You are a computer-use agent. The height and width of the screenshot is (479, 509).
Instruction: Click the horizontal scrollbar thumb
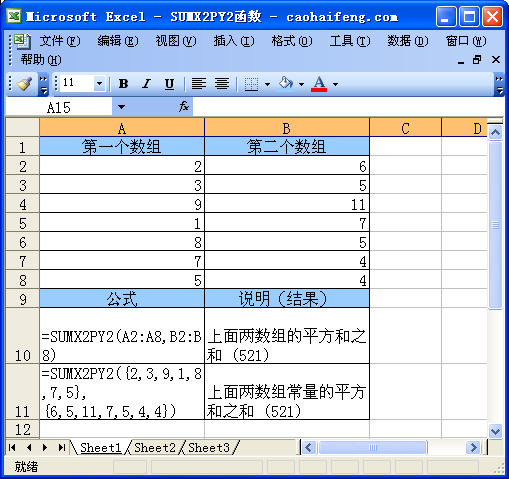point(373,447)
